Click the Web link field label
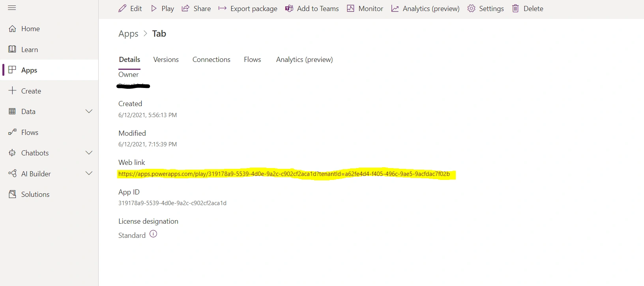 131,163
